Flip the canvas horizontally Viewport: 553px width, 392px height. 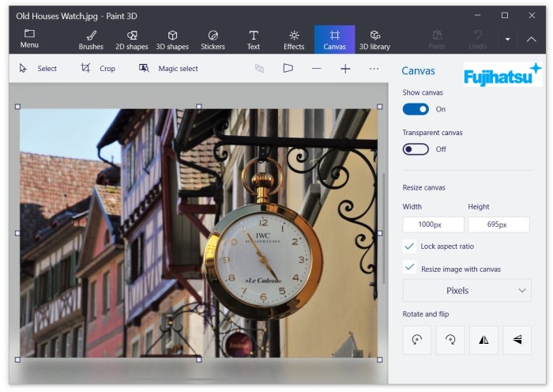click(483, 340)
